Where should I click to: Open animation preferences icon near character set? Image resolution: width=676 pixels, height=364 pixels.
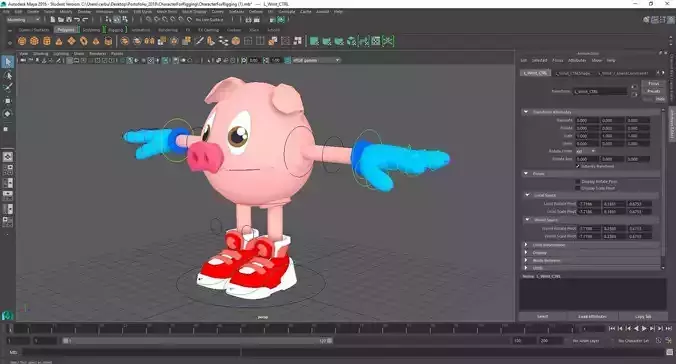click(x=668, y=341)
